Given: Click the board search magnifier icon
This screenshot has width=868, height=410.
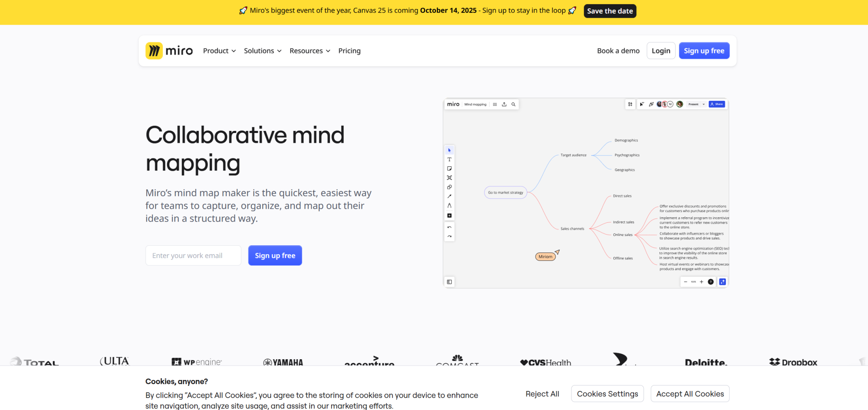Looking at the screenshot, I should [513, 104].
